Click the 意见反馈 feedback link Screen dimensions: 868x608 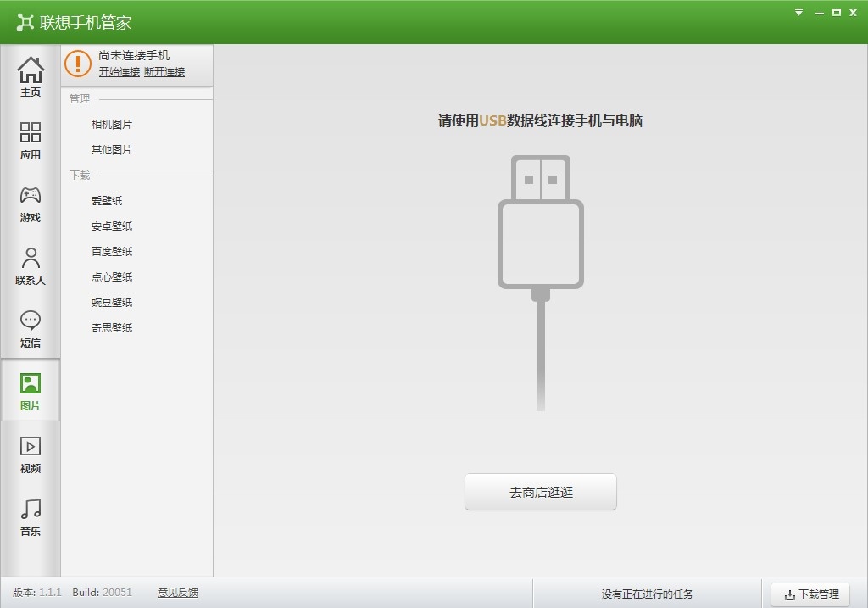178,593
